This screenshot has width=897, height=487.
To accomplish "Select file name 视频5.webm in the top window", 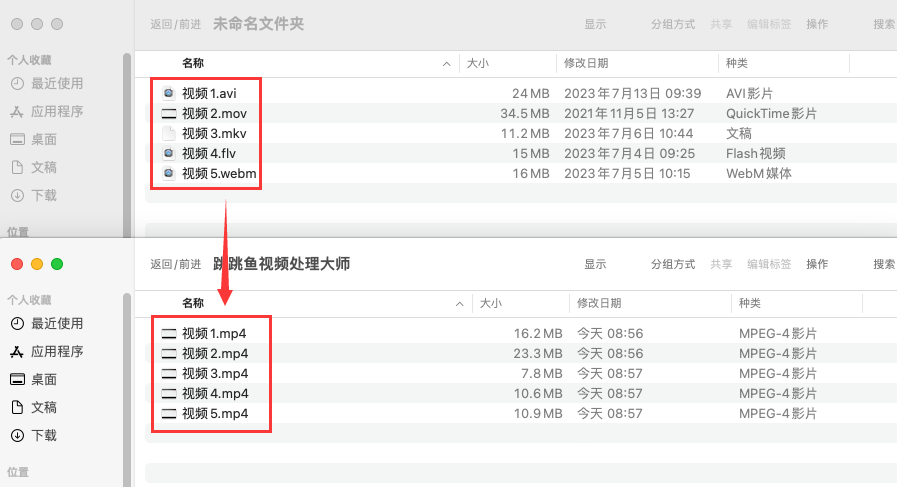I will tap(219, 173).
